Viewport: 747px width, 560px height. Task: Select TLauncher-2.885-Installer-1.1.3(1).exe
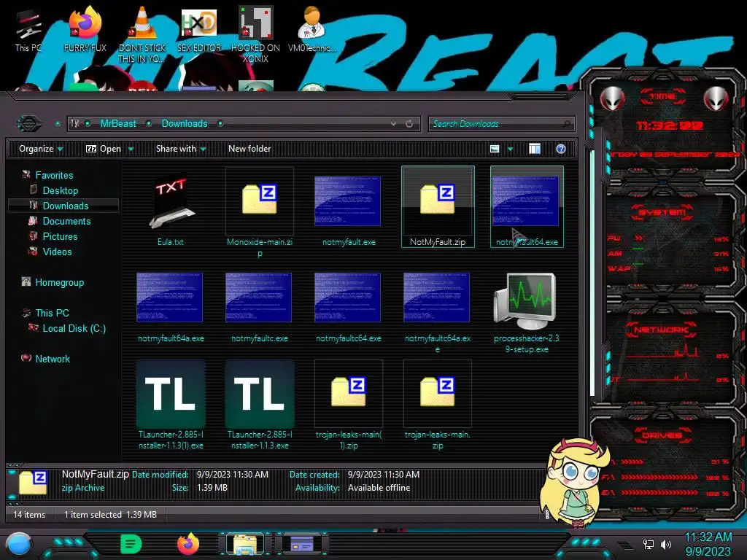[171, 405]
